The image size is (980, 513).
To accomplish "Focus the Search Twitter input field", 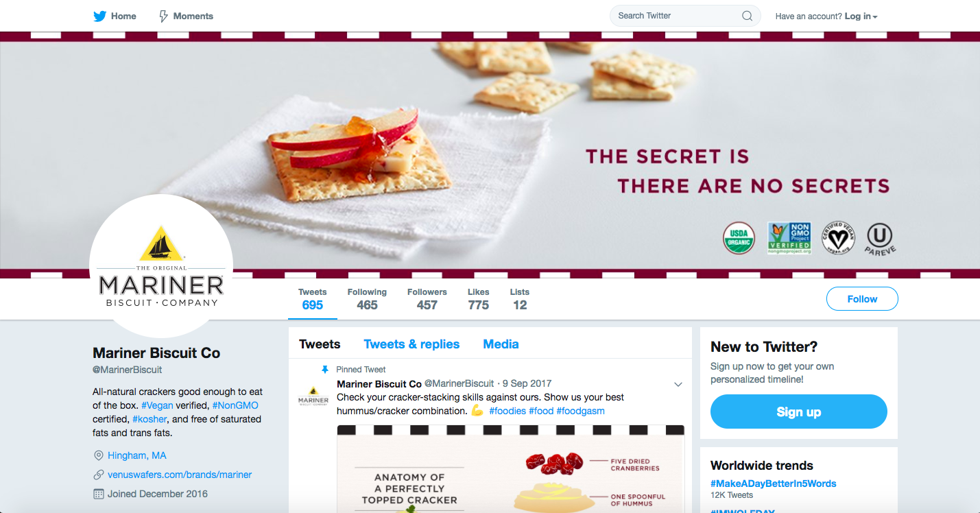I will click(676, 16).
